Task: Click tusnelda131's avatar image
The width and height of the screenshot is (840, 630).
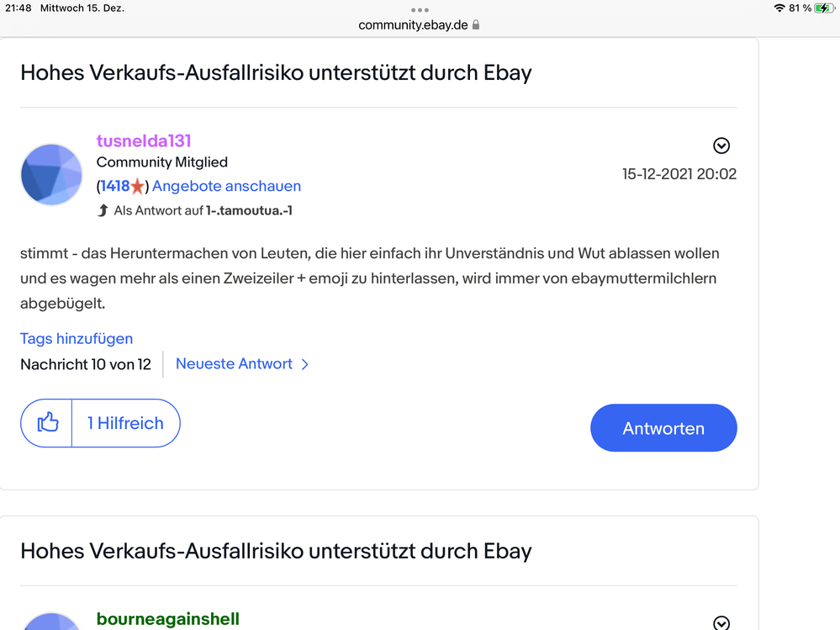Action: click(51, 174)
